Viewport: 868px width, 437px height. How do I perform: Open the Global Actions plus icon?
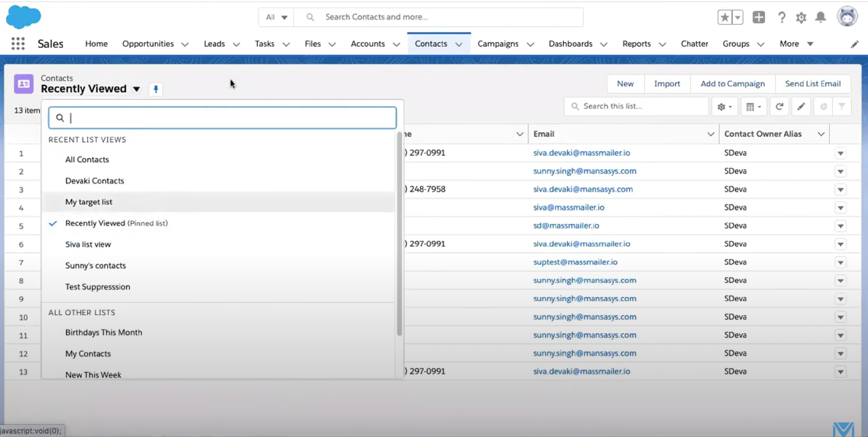pos(759,17)
